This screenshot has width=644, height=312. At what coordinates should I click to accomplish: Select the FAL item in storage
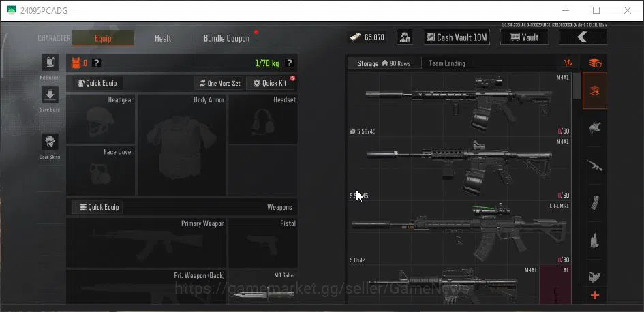[x=555, y=285]
